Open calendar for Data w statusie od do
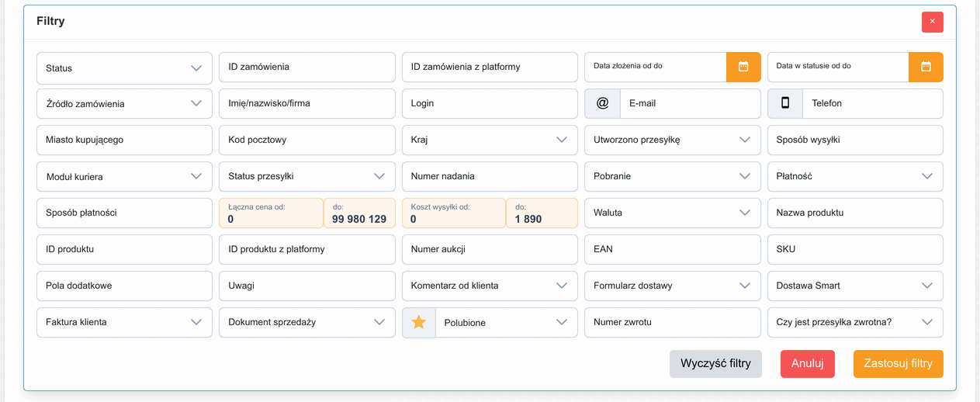980x402 pixels. coord(926,67)
